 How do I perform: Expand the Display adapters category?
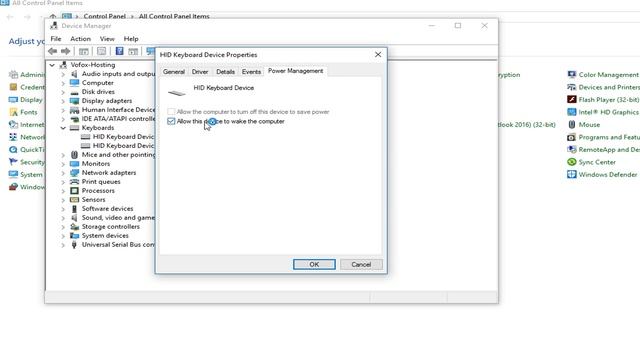point(63,101)
